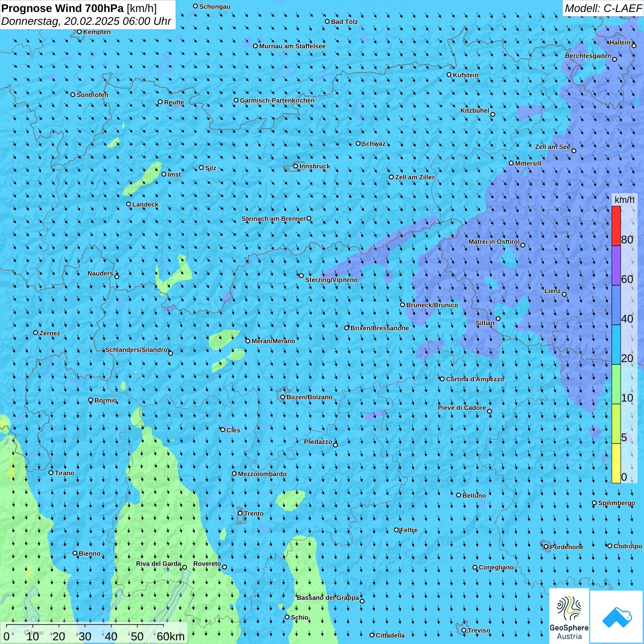644x644 pixels.
Task: Click the Hallein location marker
Action: (x=634, y=46)
